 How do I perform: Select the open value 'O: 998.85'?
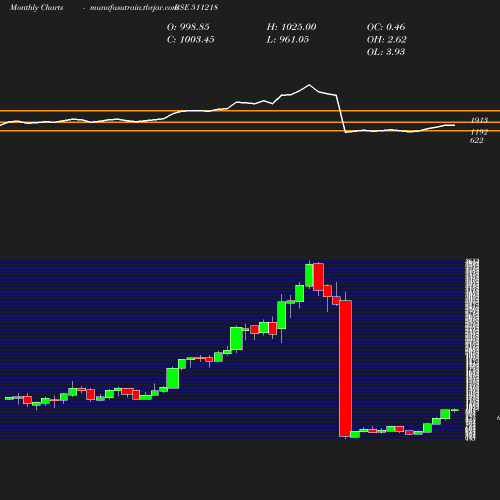click(x=188, y=27)
